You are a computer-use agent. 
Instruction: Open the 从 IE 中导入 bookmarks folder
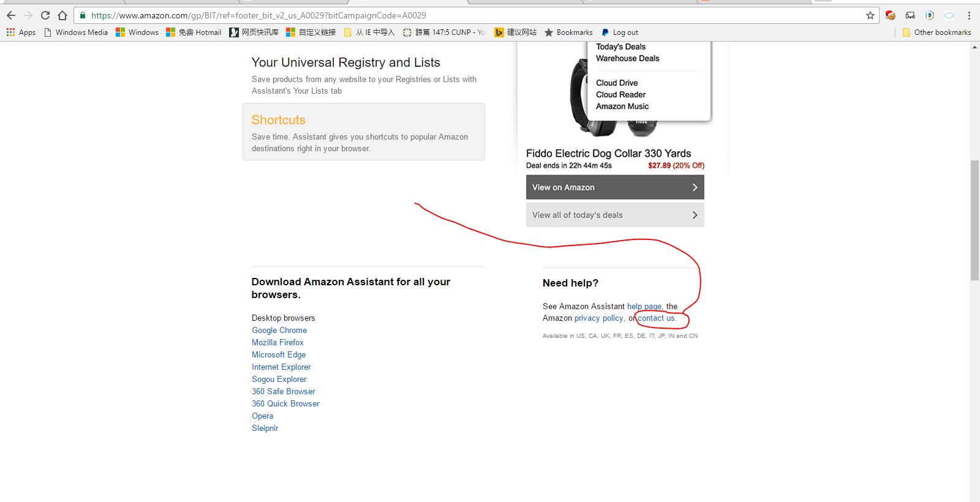click(x=369, y=32)
